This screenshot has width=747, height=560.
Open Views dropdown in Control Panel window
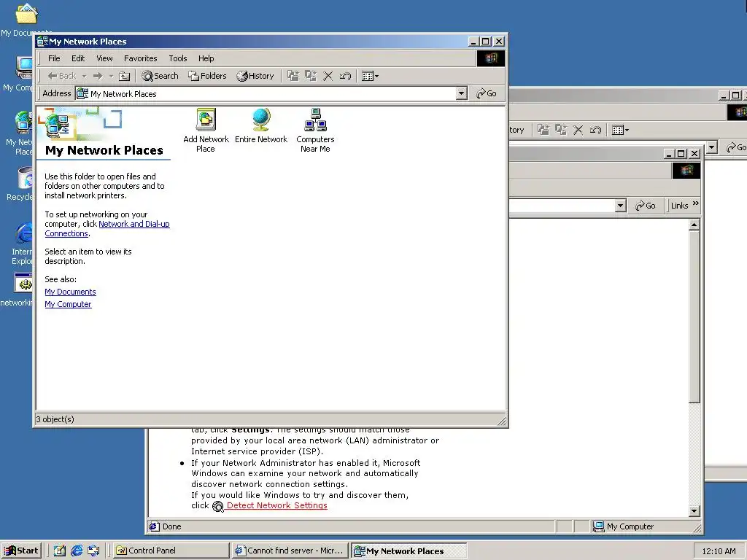[x=620, y=130]
